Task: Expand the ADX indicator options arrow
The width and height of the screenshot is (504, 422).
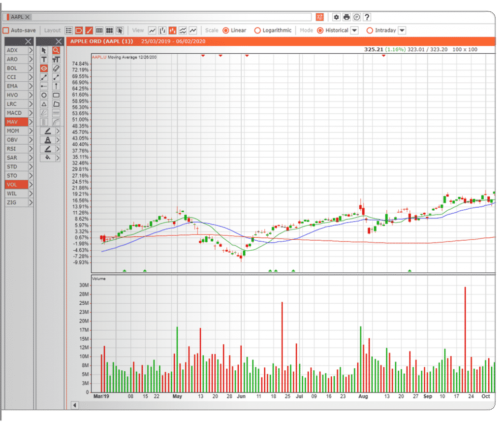Action: coord(31,51)
